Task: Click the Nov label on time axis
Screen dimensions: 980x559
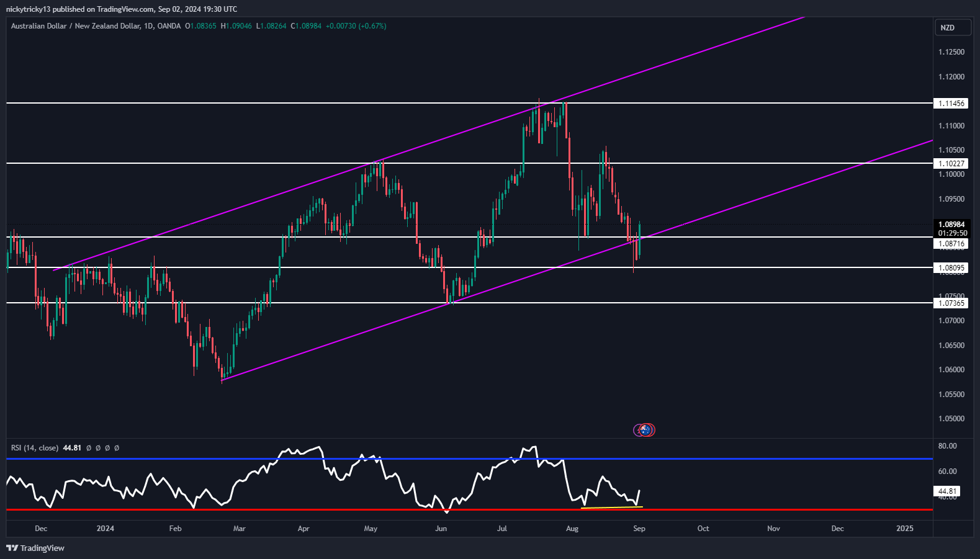Action: pos(773,529)
